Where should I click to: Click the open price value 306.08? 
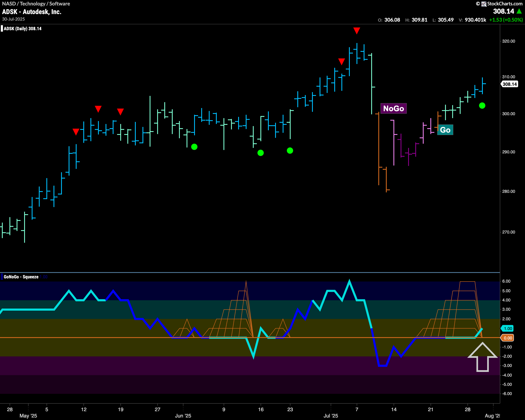pos(392,20)
